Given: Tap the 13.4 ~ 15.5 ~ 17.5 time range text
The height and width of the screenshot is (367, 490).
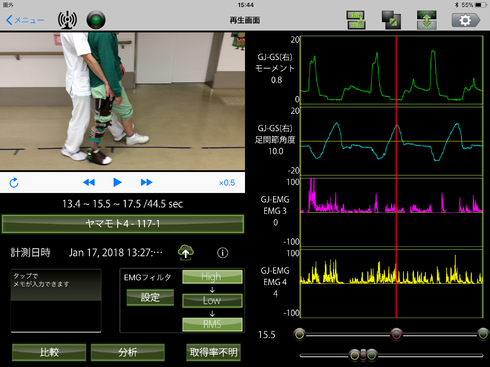Looking at the screenshot, I should click(x=122, y=204).
